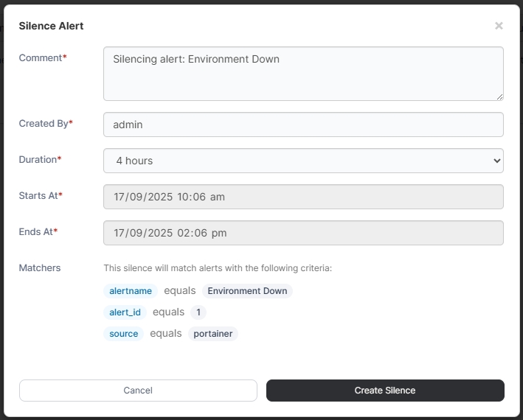Click the Silence Alert dialog title
This screenshot has height=420, width=523.
[x=51, y=26]
